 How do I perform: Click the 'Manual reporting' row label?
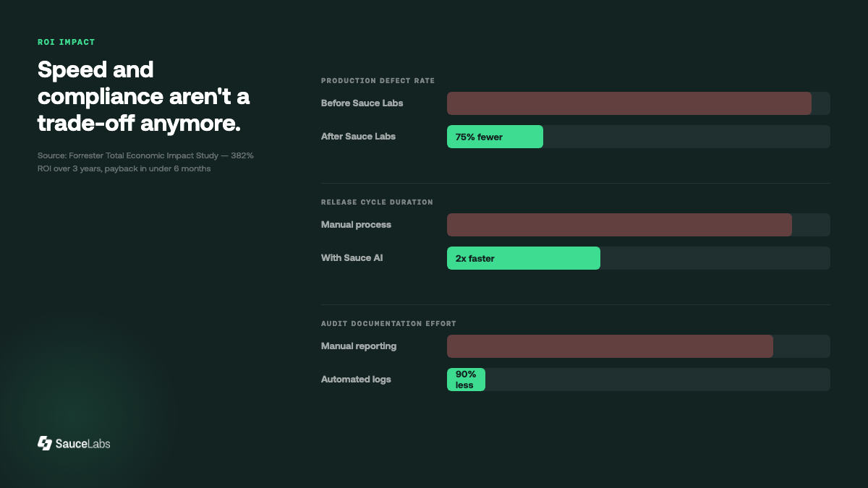coord(359,346)
